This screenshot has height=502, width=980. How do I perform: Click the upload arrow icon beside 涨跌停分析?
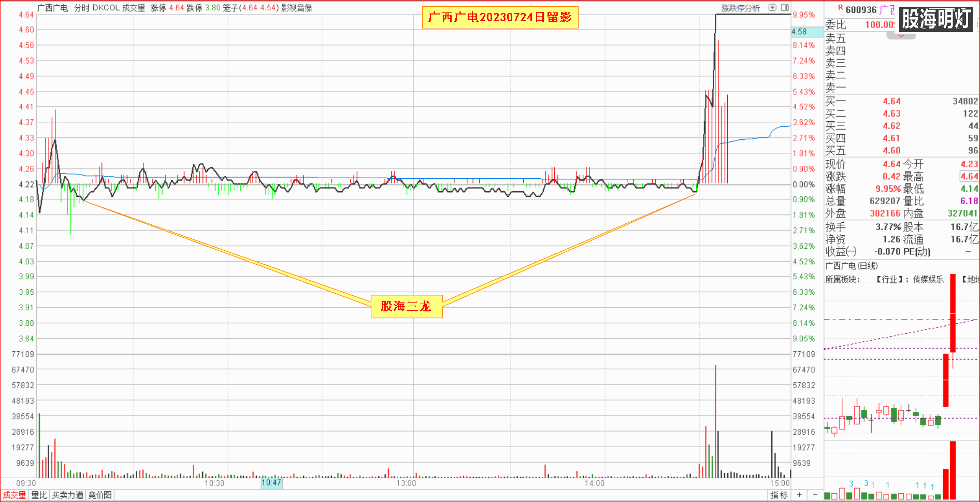click(772, 8)
